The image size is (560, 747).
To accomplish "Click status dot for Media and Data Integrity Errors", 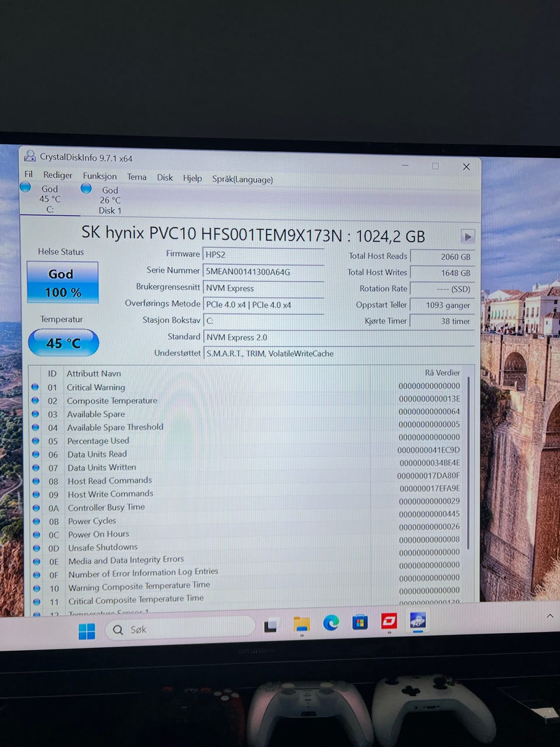I will coord(37,561).
